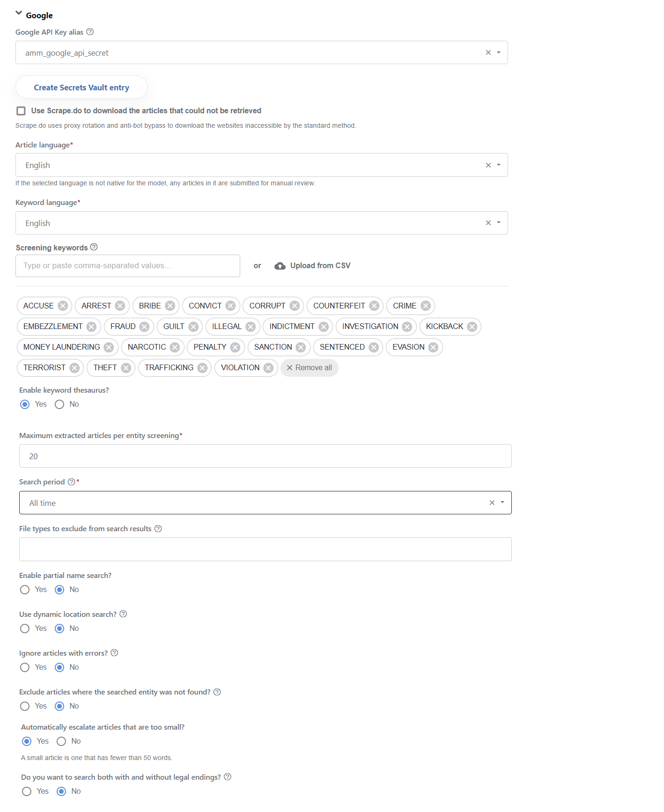Open help for Google API Key alias

pos(90,32)
